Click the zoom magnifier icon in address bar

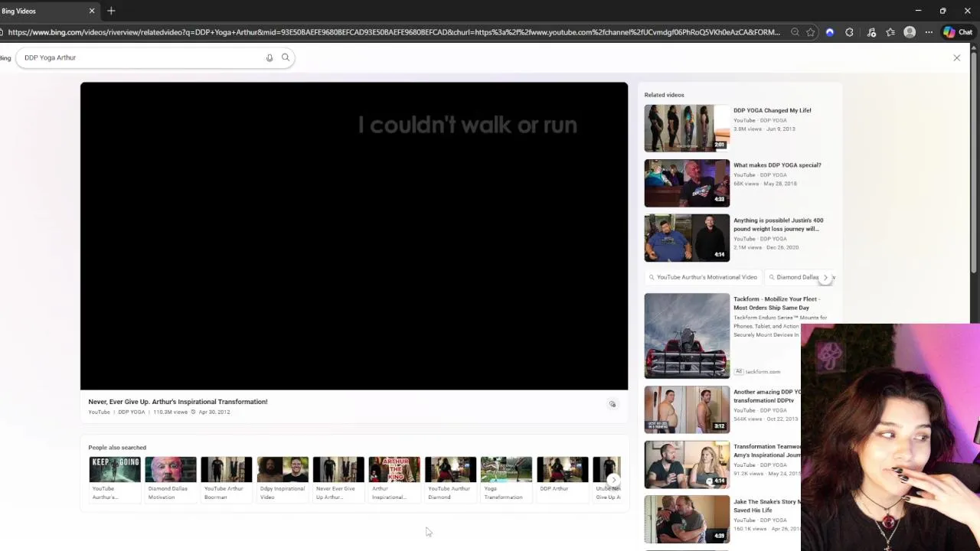(795, 32)
